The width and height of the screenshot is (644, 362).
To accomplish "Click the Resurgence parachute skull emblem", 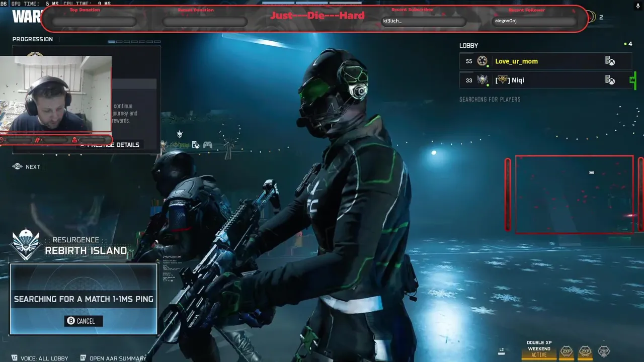I will click(x=26, y=244).
